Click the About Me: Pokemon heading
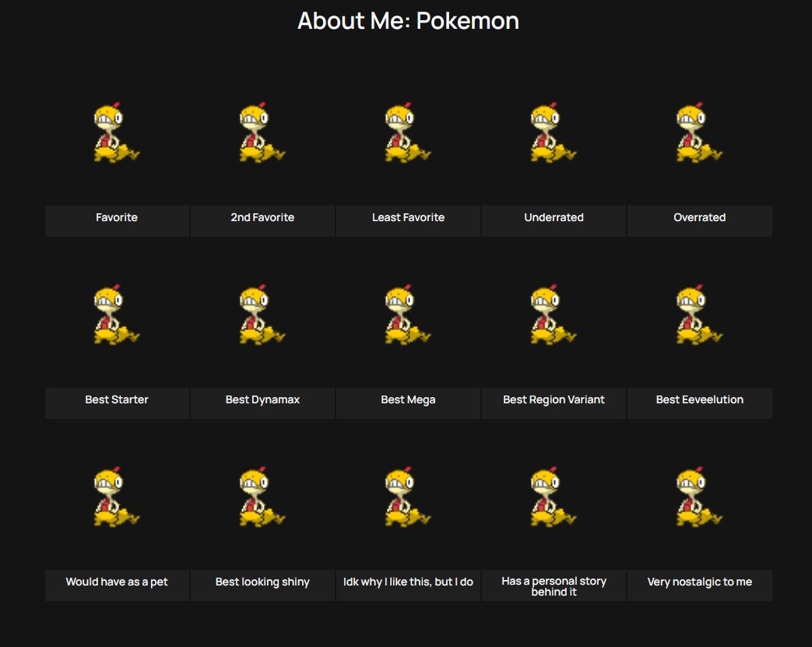The height and width of the screenshot is (647, 812). (x=408, y=21)
